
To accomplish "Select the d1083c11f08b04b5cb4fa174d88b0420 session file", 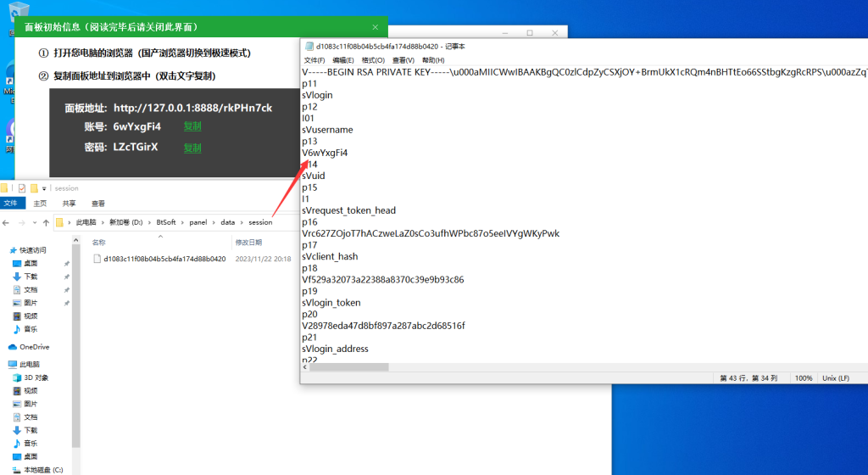I will [164, 259].
